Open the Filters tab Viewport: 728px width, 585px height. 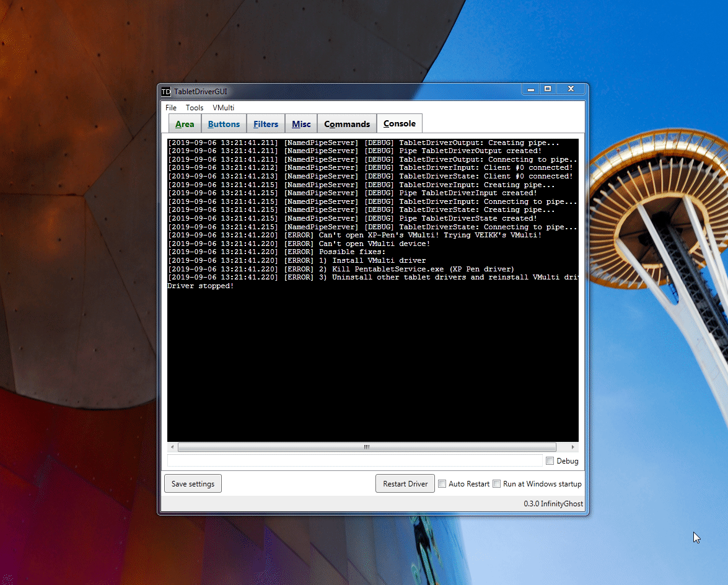point(265,123)
